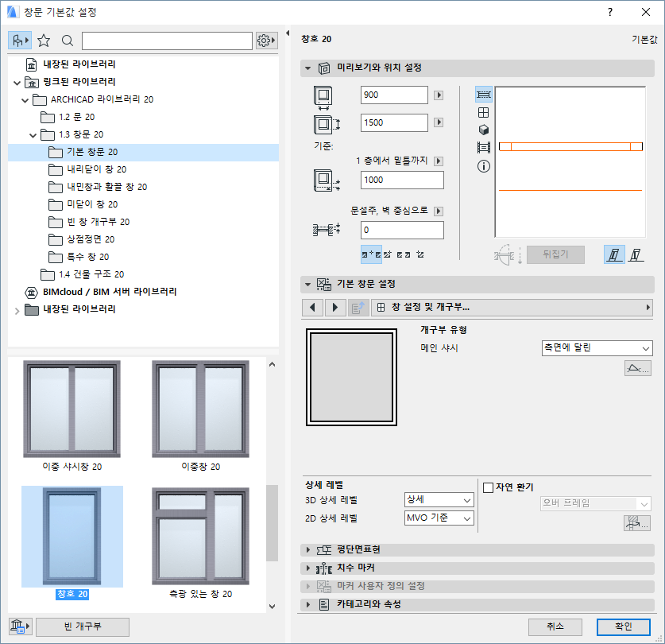The image size is (665, 644).
Task: Click the section preview icon above info icon
Action: (484, 149)
